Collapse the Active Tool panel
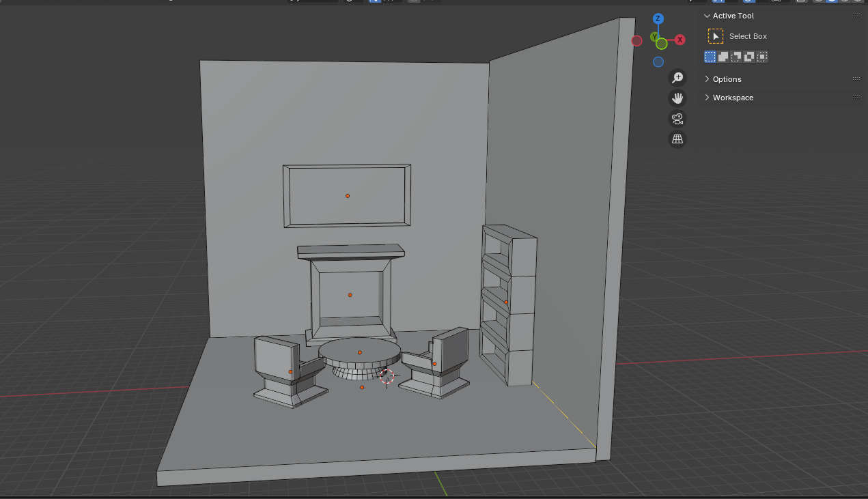The image size is (868, 499). pyautogui.click(x=707, y=16)
